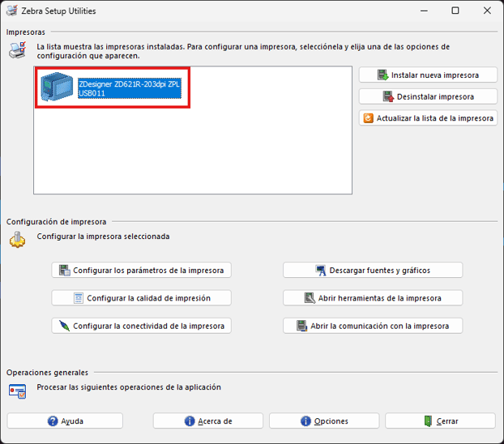Click the card icon beside Operaciones generales description

point(17,391)
